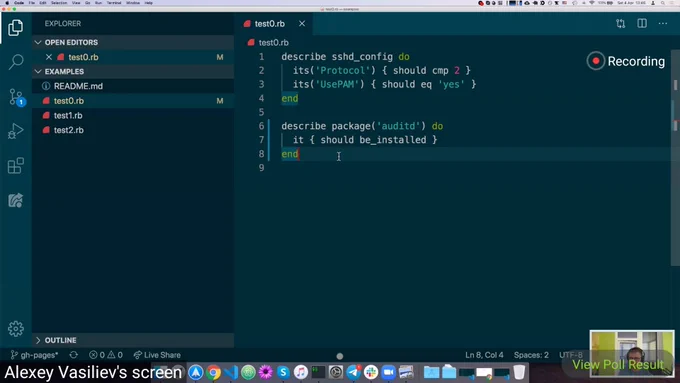This screenshot has width=680, height=383.
Task: Open the Explorer view in activity bar
Action: (x=16, y=28)
